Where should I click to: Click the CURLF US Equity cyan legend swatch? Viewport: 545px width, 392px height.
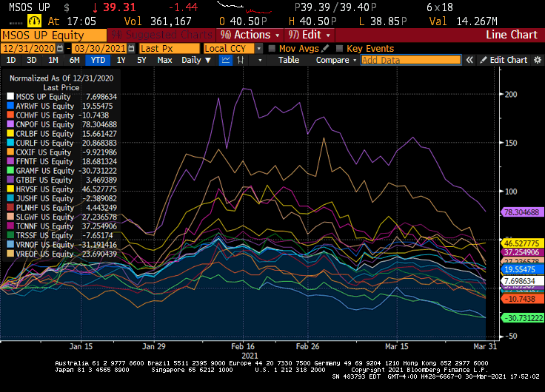[x=10, y=143]
